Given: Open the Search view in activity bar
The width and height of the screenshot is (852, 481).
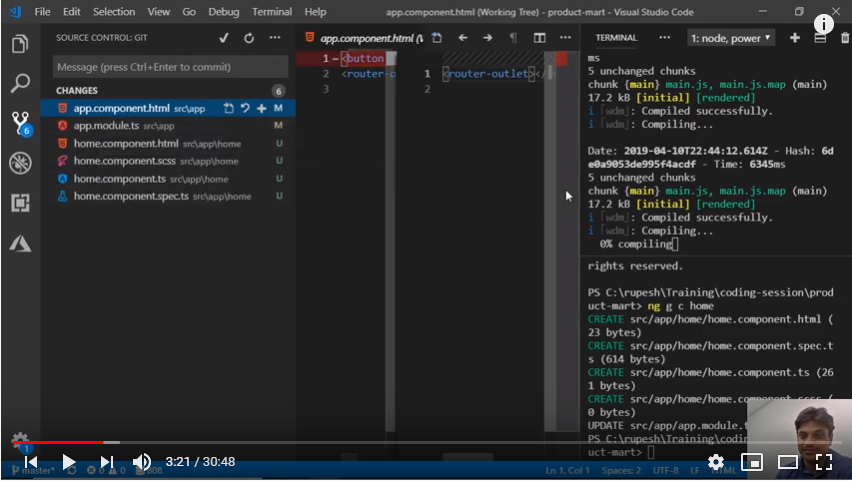Looking at the screenshot, I should 20,83.
